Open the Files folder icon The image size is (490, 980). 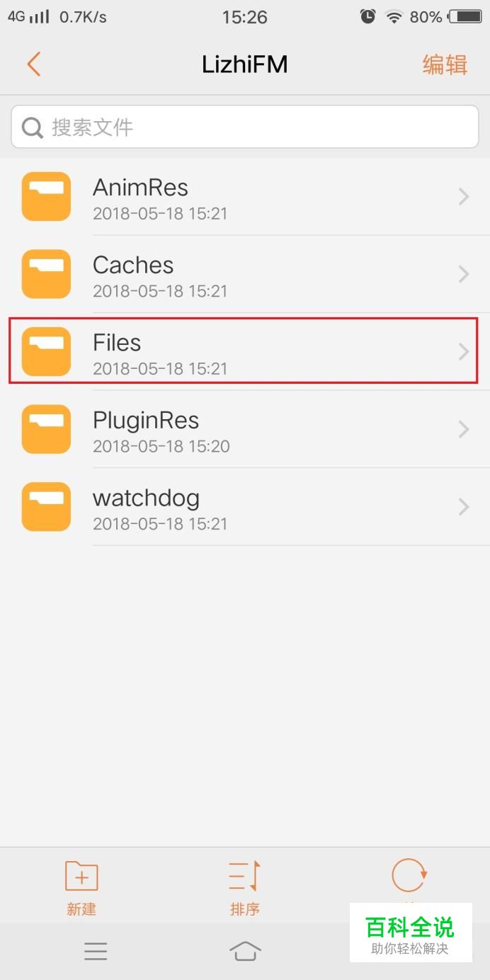(46, 351)
